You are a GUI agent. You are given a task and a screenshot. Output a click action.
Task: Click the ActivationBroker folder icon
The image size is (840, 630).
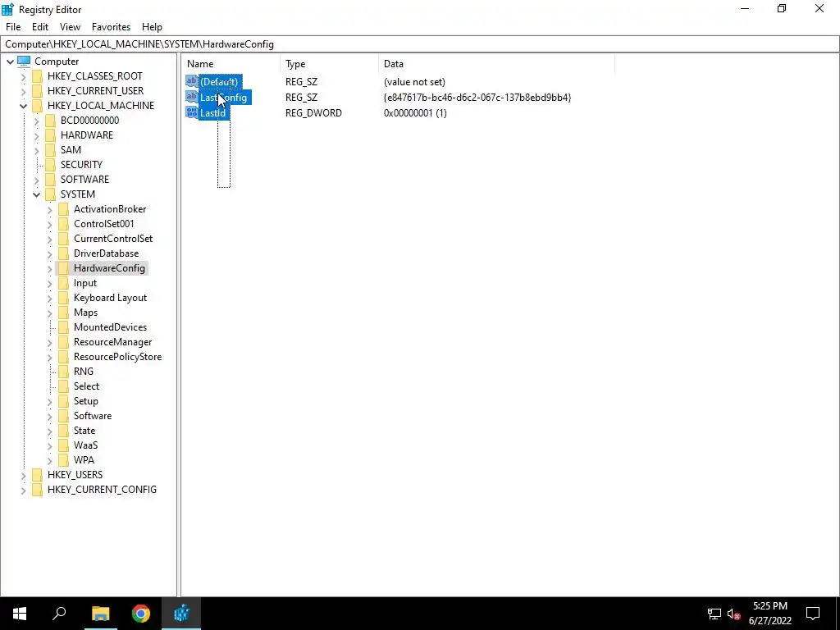(63, 209)
